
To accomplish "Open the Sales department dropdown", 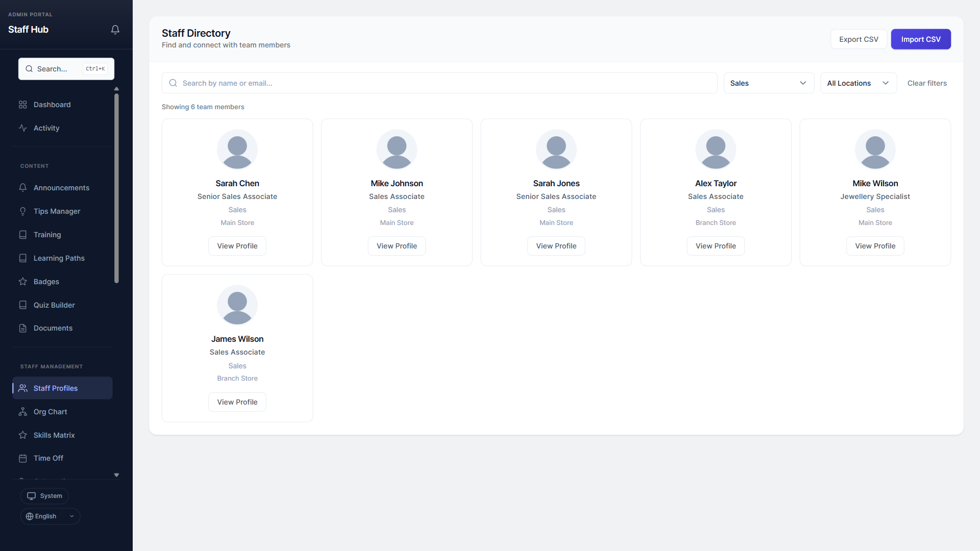I will tap(769, 83).
